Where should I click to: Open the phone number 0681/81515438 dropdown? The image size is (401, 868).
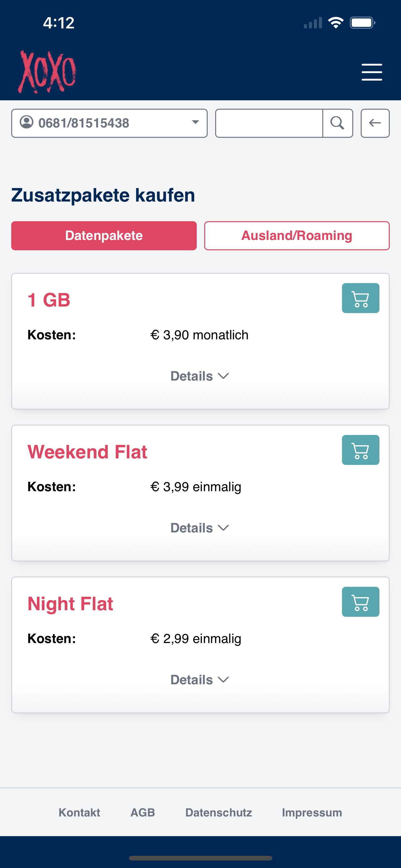(x=109, y=123)
